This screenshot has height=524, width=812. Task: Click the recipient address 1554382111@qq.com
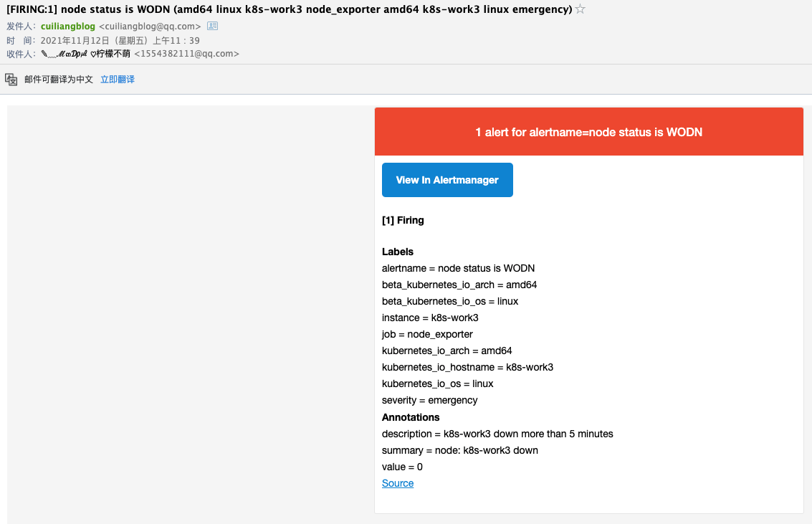186,54
